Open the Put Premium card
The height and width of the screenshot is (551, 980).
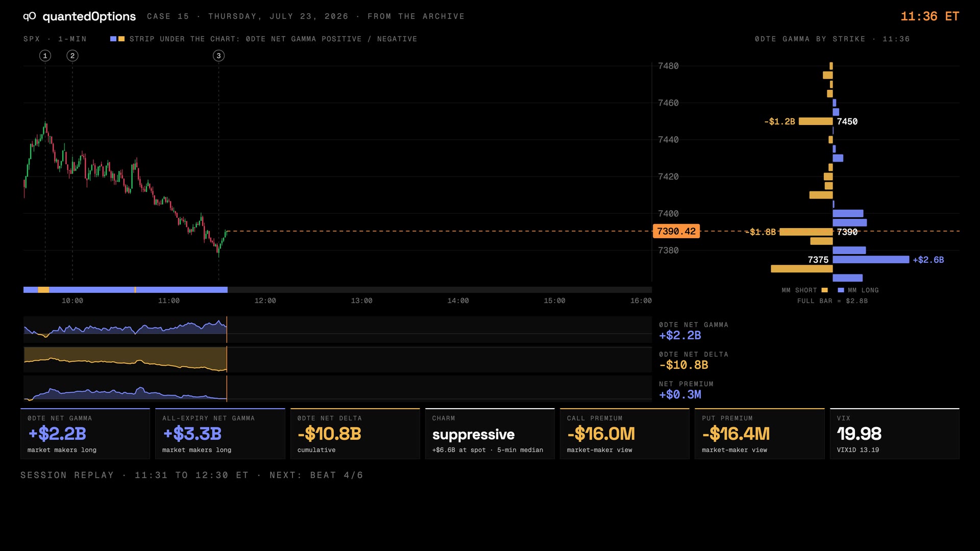click(x=759, y=434)
